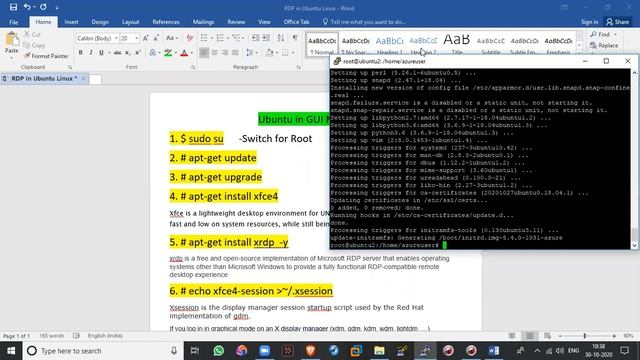Undo the last action
This screenshot has height=360, width=640.
(x=27, y=7)
